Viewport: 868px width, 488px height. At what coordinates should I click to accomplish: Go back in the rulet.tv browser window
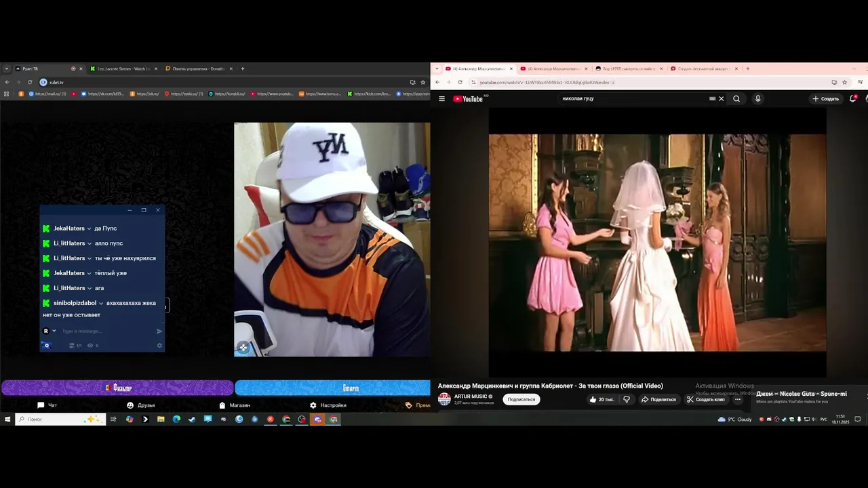7,82
